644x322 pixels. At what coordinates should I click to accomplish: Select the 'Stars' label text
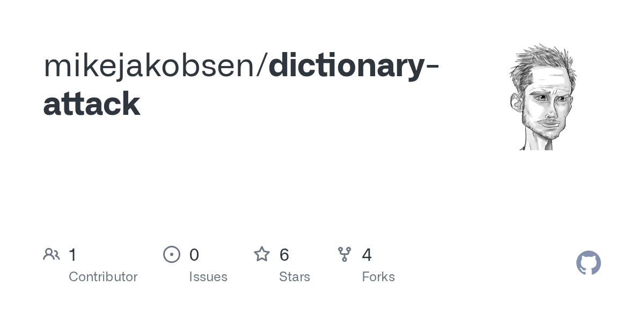(295, 277)
